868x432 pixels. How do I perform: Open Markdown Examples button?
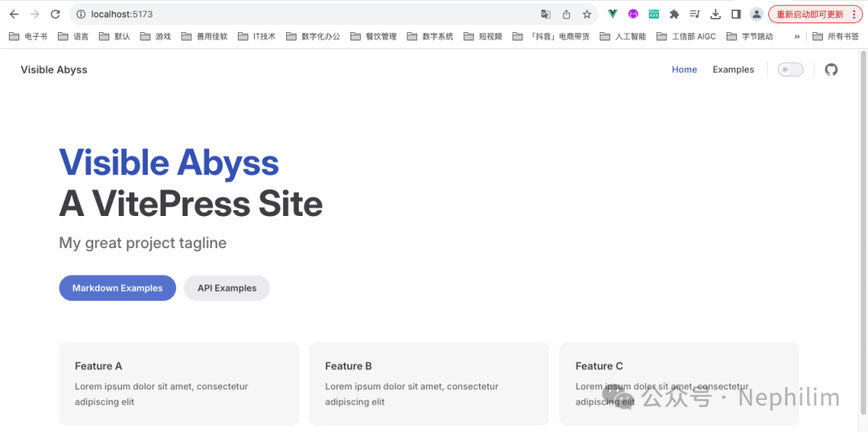[117, 288]
